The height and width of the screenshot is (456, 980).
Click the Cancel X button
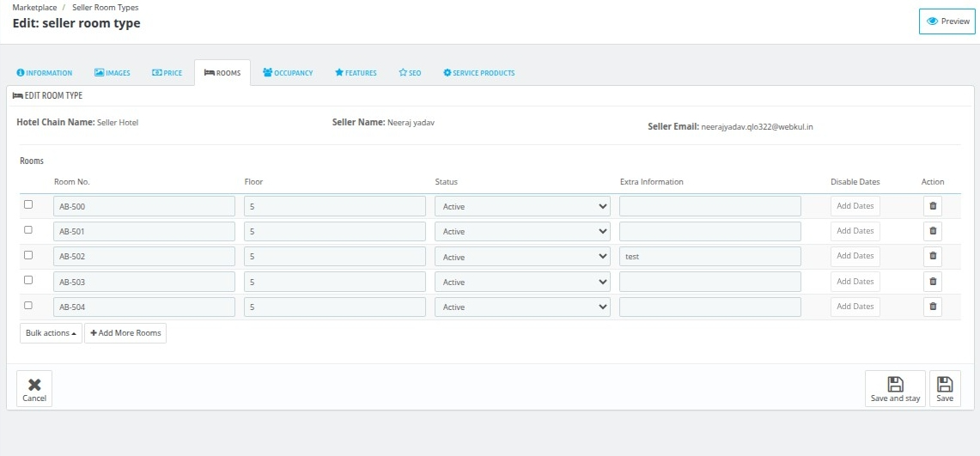(34, 388)
